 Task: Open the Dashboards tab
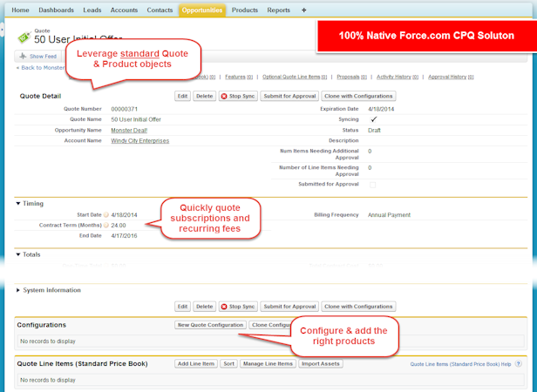click(x=56, y=10)
